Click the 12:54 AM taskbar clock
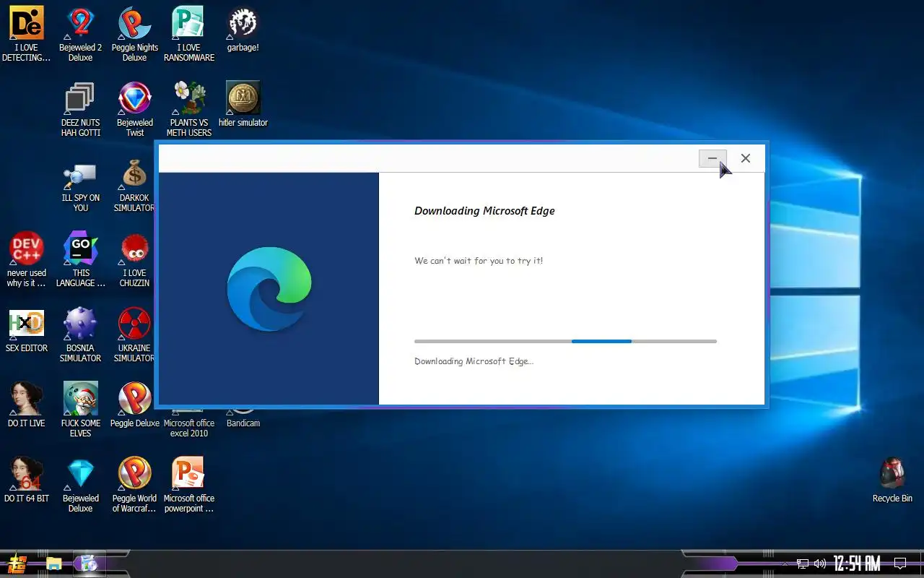Image resolution: width=924 pixels, height=578 pixels. 857,564
